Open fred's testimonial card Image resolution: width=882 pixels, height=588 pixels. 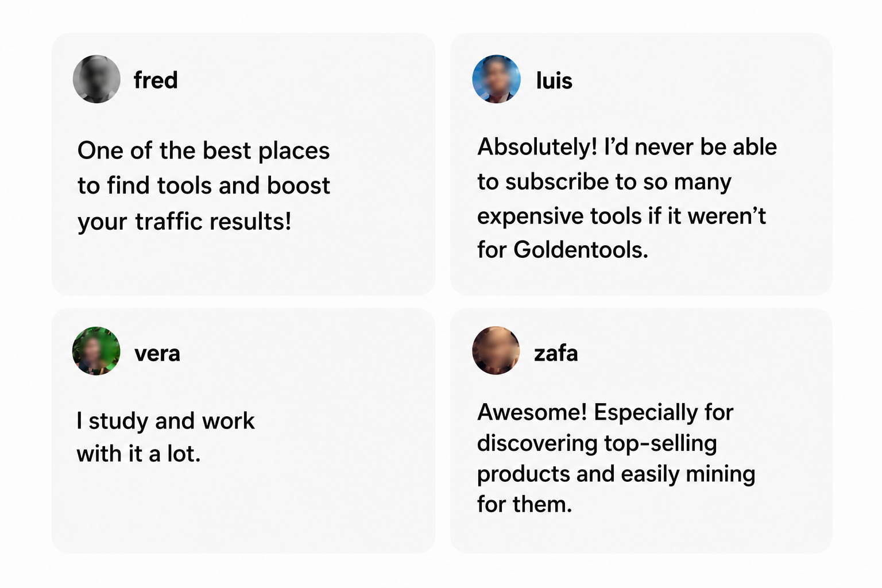[x=243, y=164]
